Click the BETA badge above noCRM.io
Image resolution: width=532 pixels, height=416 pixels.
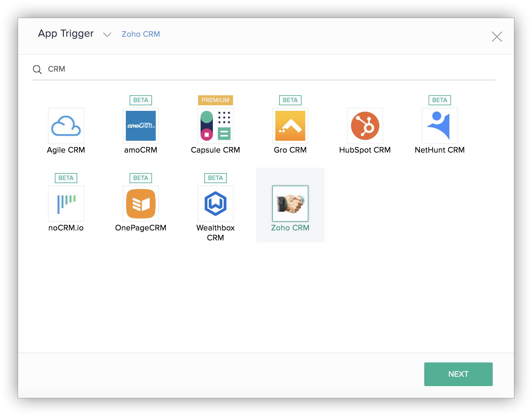66,178
